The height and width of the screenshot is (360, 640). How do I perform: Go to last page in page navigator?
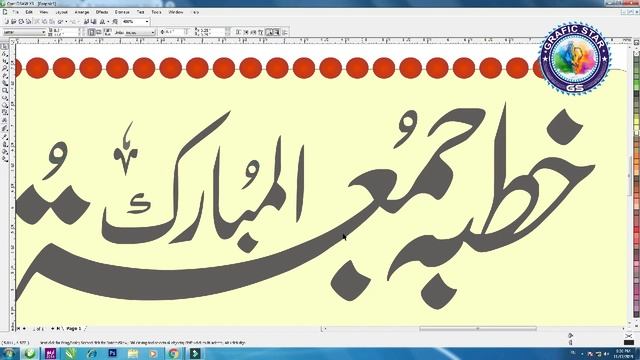pyautogui.click(x=58, y=328)
